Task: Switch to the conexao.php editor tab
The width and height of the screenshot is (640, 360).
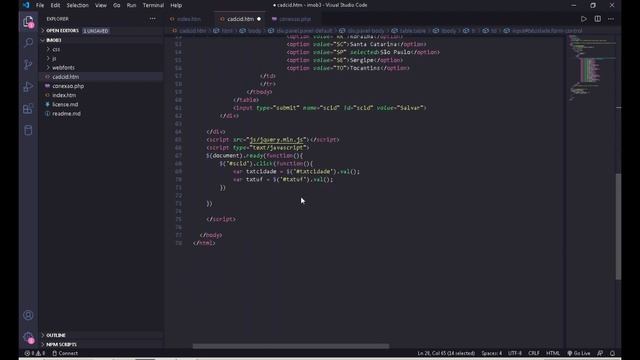Action: pyautogui.click(x=295, y=19)
